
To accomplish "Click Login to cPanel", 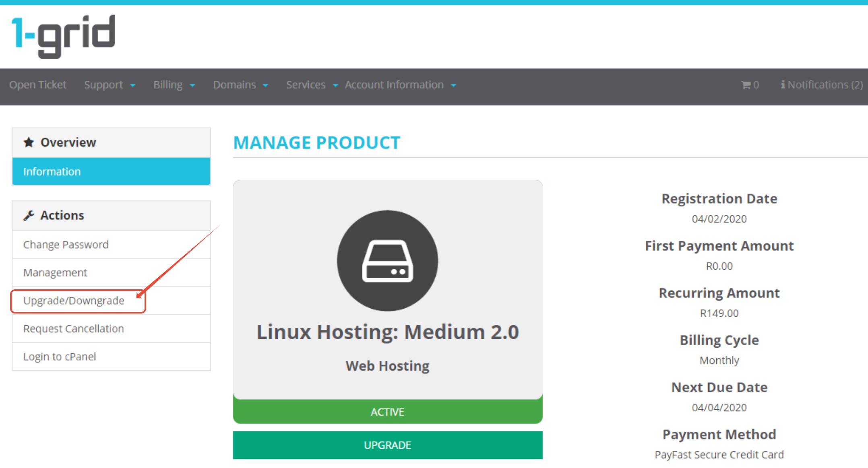I will click(x=60, y=357).
